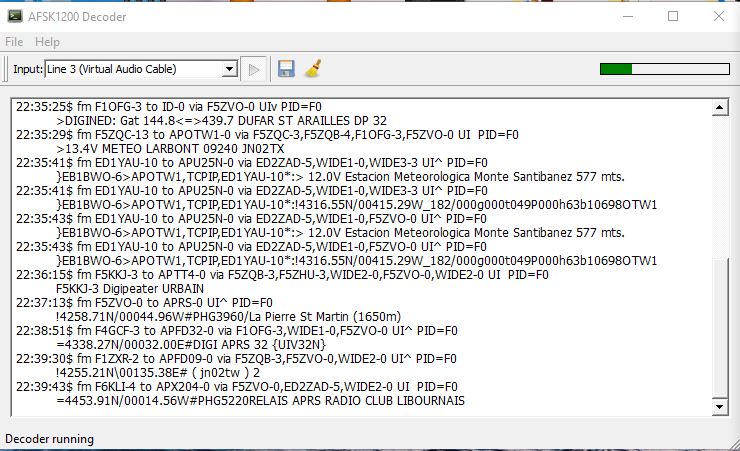740x451 pixels.
Task: Click the DIGI APRS 32 {UIV32N} line
Action: pos(191,345)
